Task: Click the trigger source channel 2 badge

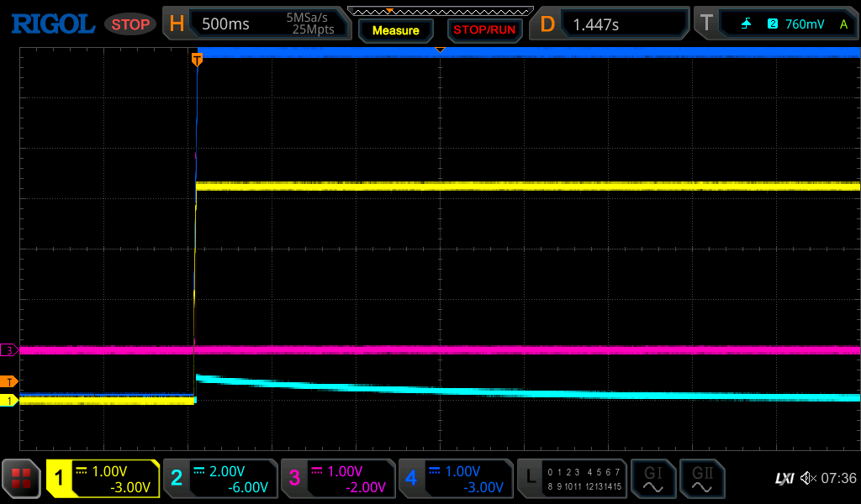Action: (x=773, y=24)
